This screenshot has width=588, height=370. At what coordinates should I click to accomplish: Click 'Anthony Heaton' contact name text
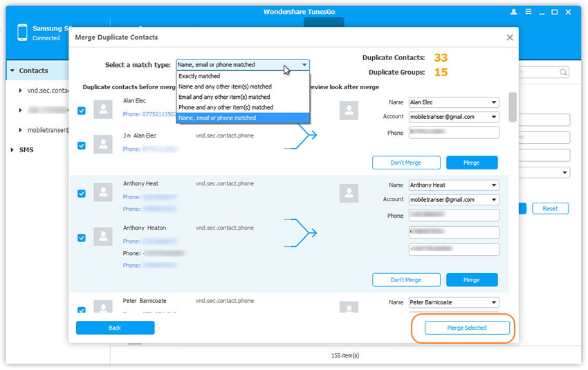(x=145, y=228)
